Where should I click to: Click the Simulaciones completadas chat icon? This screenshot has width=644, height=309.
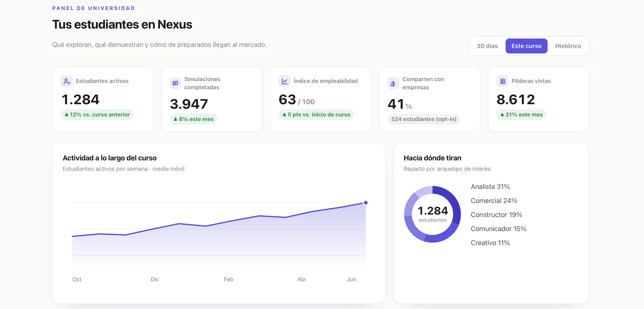click(175, 83)
